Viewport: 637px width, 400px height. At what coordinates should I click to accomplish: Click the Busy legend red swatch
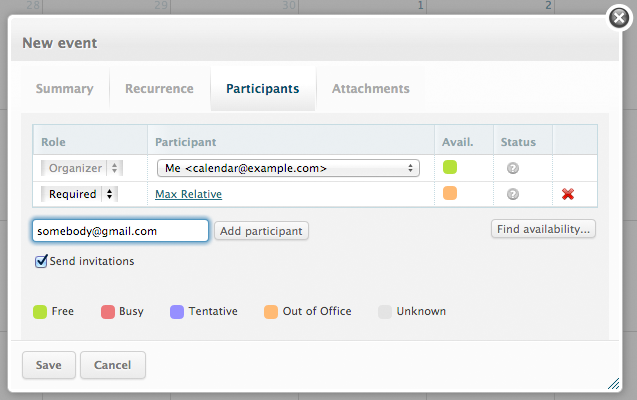pyautogui.click(x=108, y=312)
